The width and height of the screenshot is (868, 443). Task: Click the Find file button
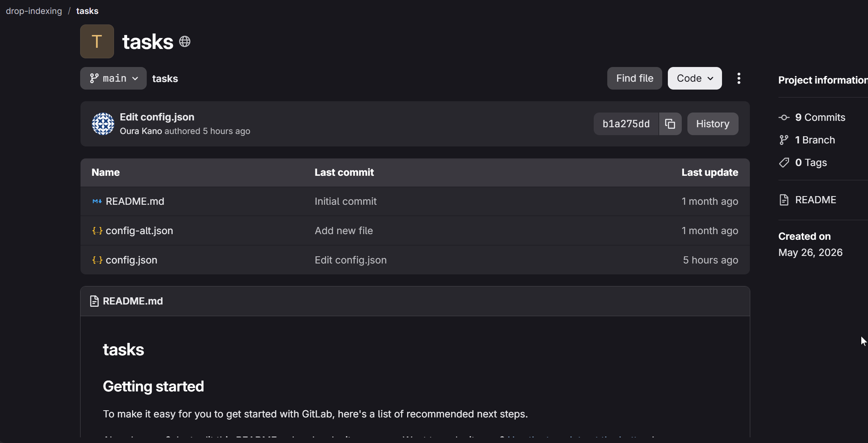(x=634, y=78)
